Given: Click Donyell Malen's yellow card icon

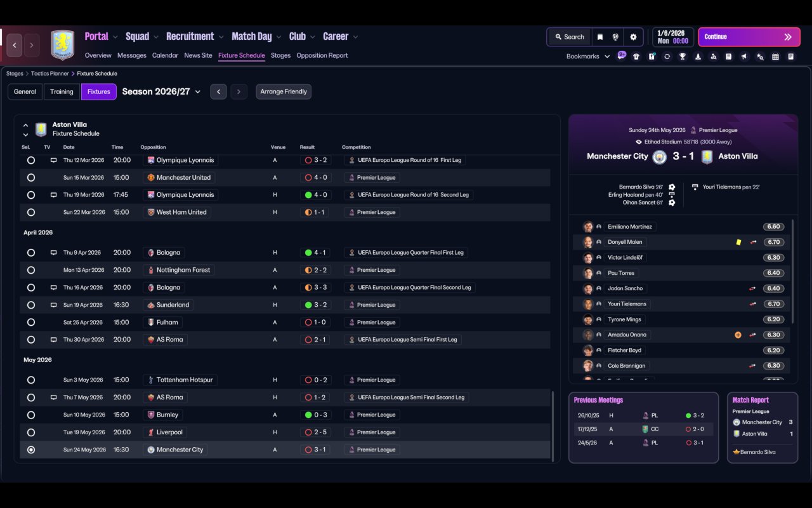Looking at the screenshot, I should click(x=738, y=242).
